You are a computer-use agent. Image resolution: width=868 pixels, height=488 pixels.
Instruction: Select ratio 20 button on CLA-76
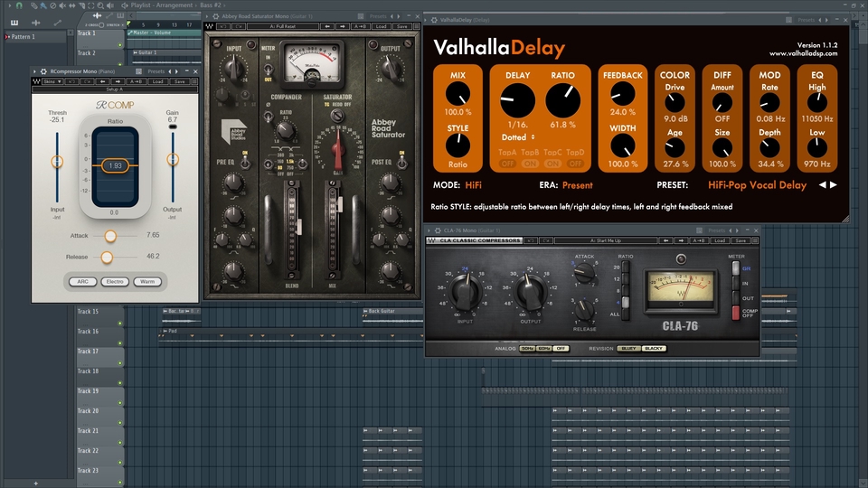coord(626,267)
